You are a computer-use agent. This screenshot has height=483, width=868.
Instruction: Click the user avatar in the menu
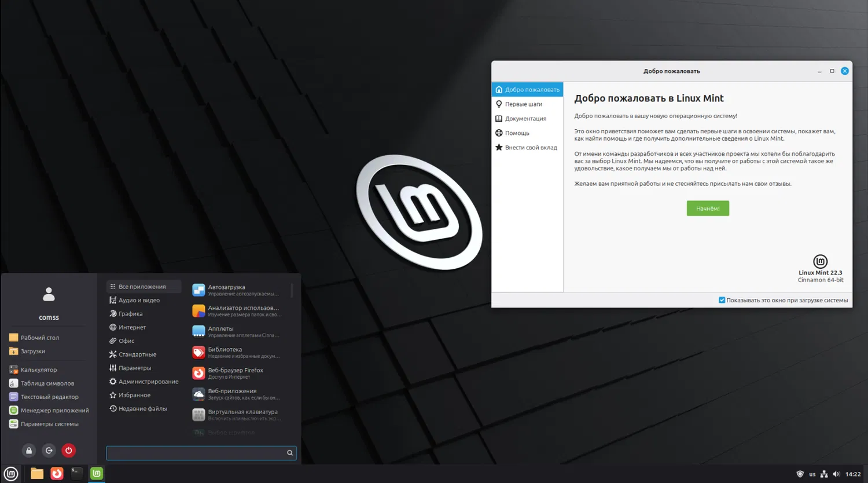point(49,295)
